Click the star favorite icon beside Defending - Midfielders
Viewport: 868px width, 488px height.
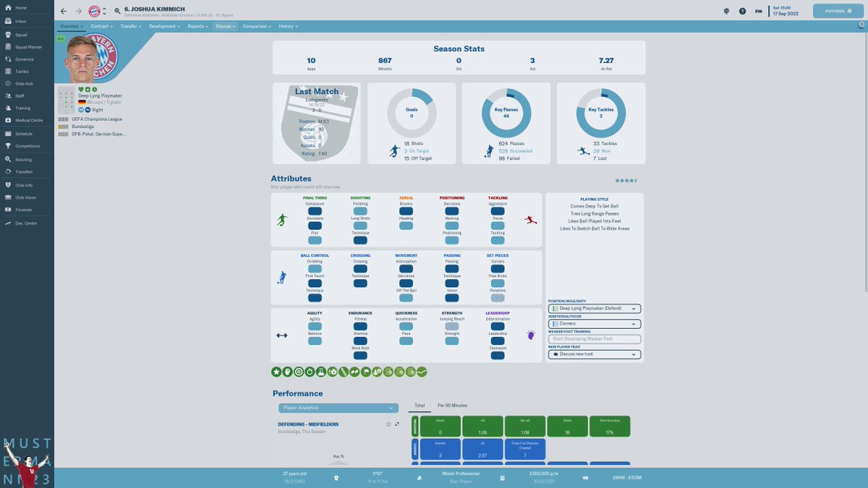point(388,424)
